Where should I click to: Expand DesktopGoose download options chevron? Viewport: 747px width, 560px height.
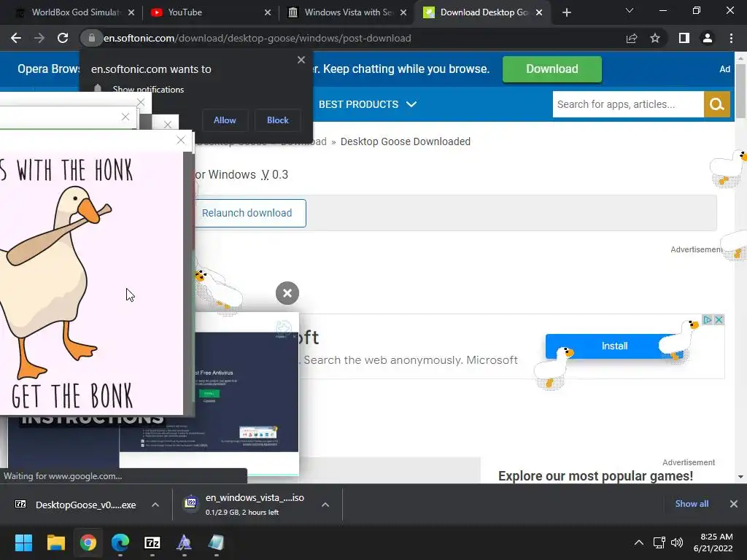pos(155,505)
